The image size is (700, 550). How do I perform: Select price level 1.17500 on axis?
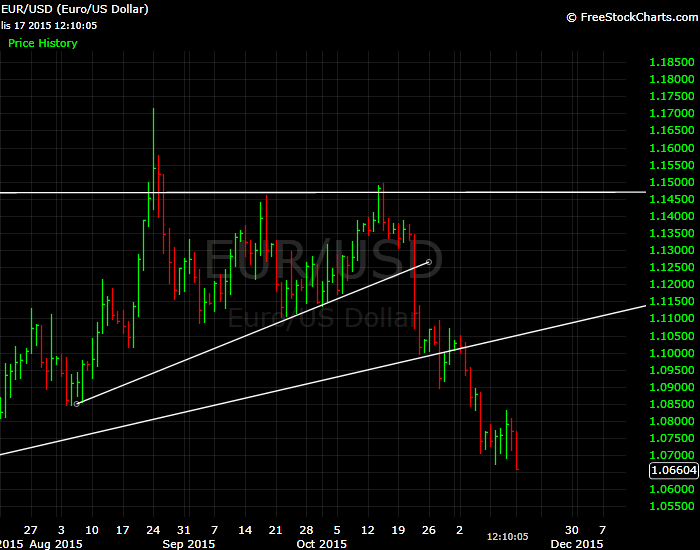click(x=672, y=96)
